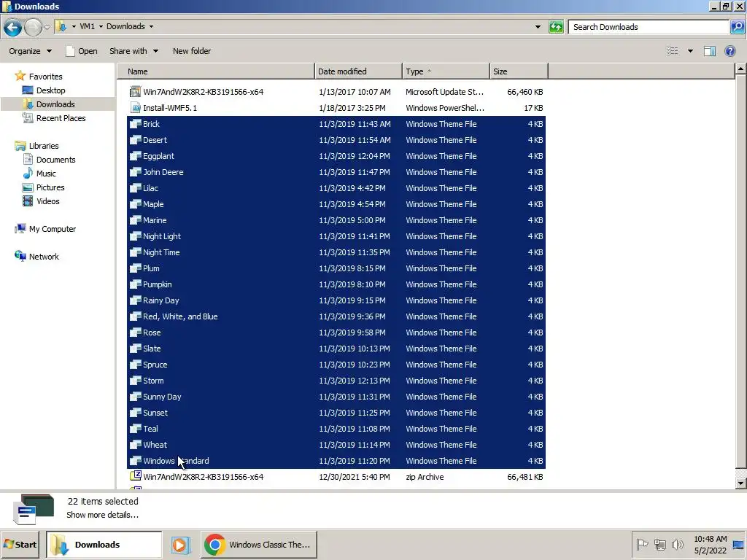747x560 pixels.
Task: Sort by the Name column header
Action: 216,71
